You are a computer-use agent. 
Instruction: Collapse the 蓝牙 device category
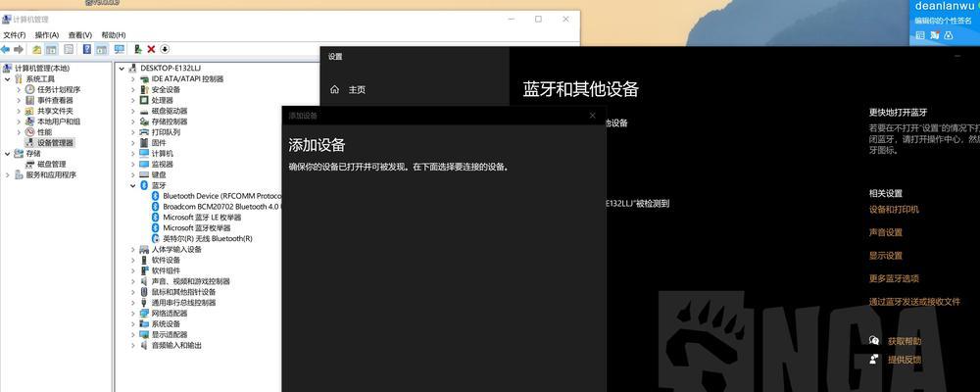click(133, 185)
